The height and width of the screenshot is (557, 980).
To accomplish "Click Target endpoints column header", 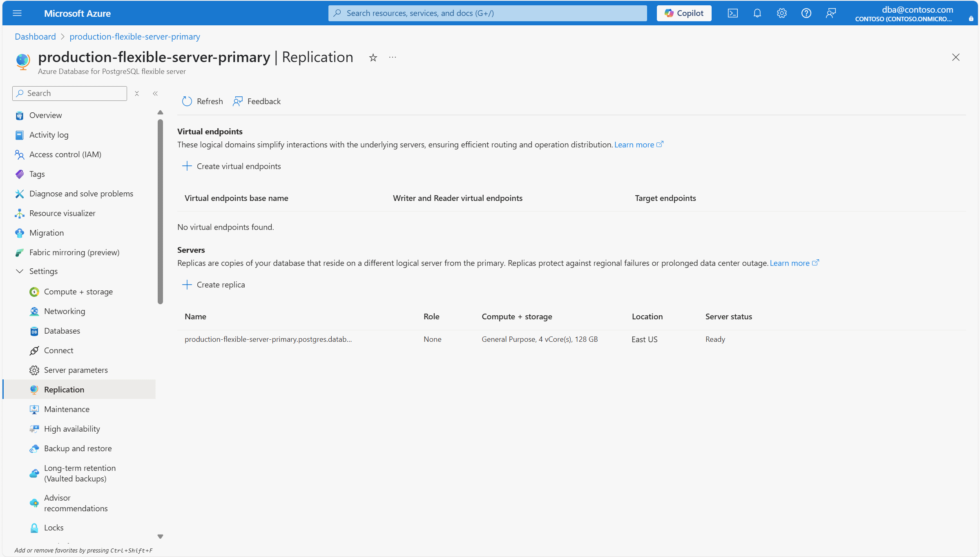I will pyautogui.click(x=665, y=198).
